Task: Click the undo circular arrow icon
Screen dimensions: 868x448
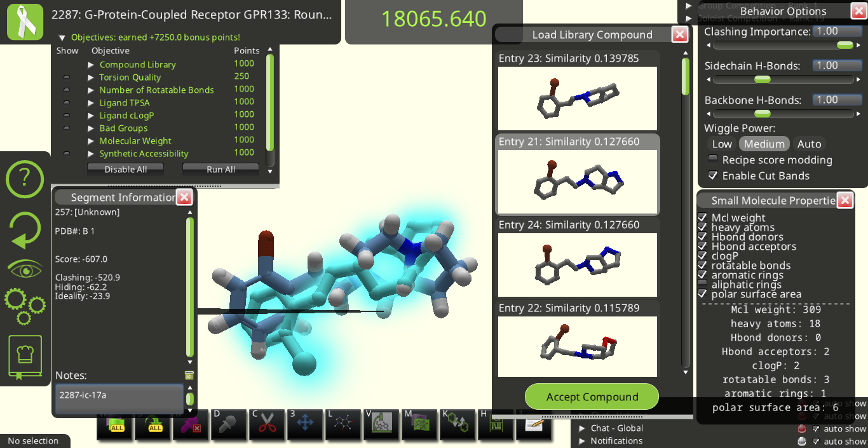Action: 25,230
